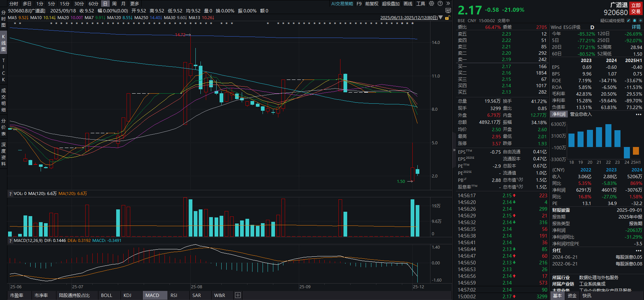Screen dimensions: 644x300
Task: Open MACD indicator help icon
Action: pyautogui.click(x=10, y=241)
